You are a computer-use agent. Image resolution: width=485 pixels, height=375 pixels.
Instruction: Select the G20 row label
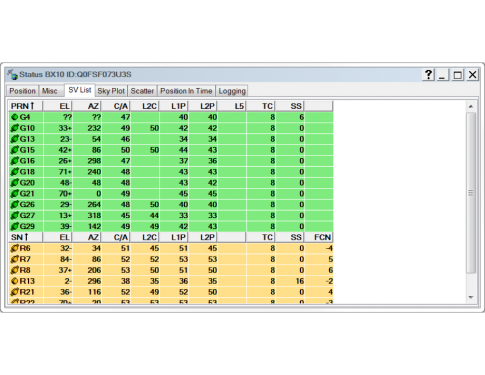(27, 183)
